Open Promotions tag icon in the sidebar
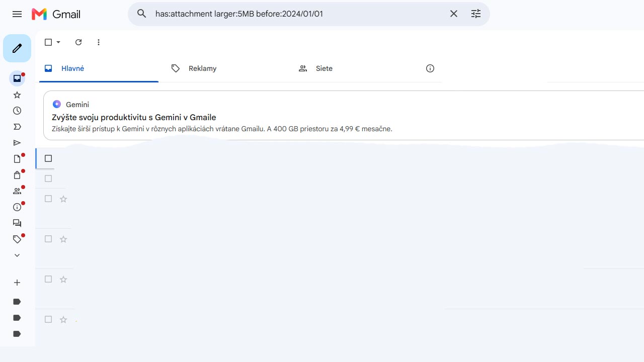This screenshot has height=362, width=644. [x=17, y=239]
